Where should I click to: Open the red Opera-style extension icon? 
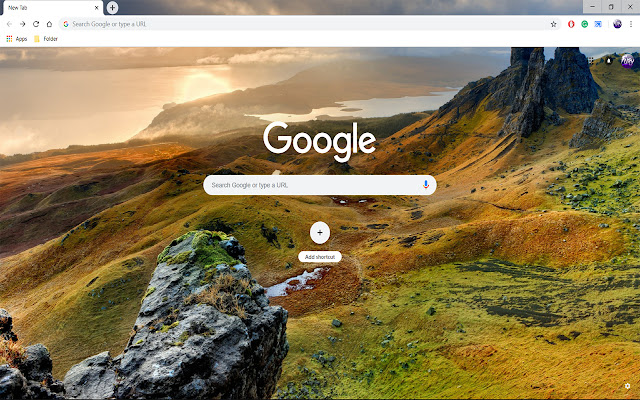571,24
